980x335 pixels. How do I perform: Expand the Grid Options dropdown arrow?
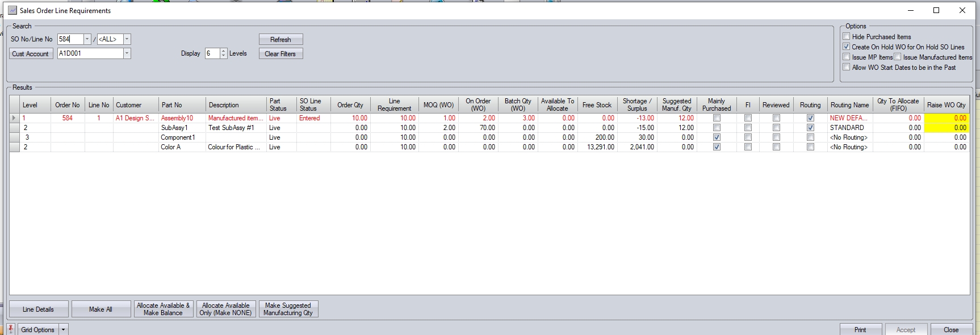pyautogui.click(x=63, y=329)
